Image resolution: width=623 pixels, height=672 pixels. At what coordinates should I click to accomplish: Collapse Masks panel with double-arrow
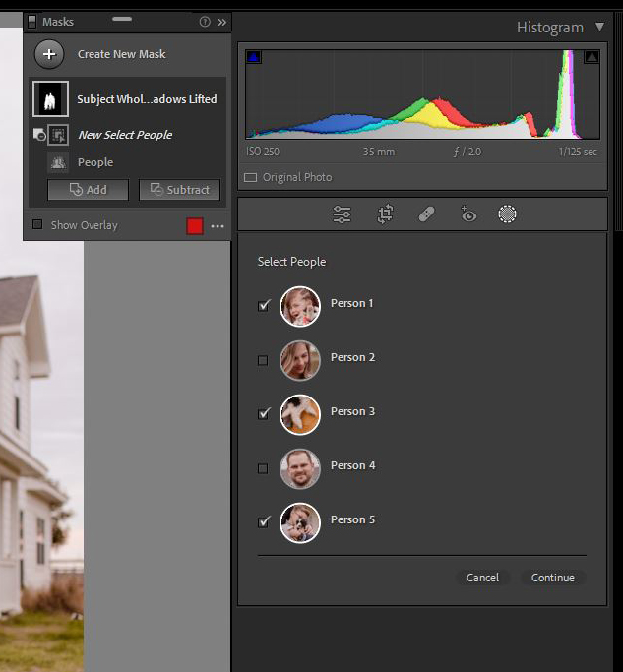[222, 22]
